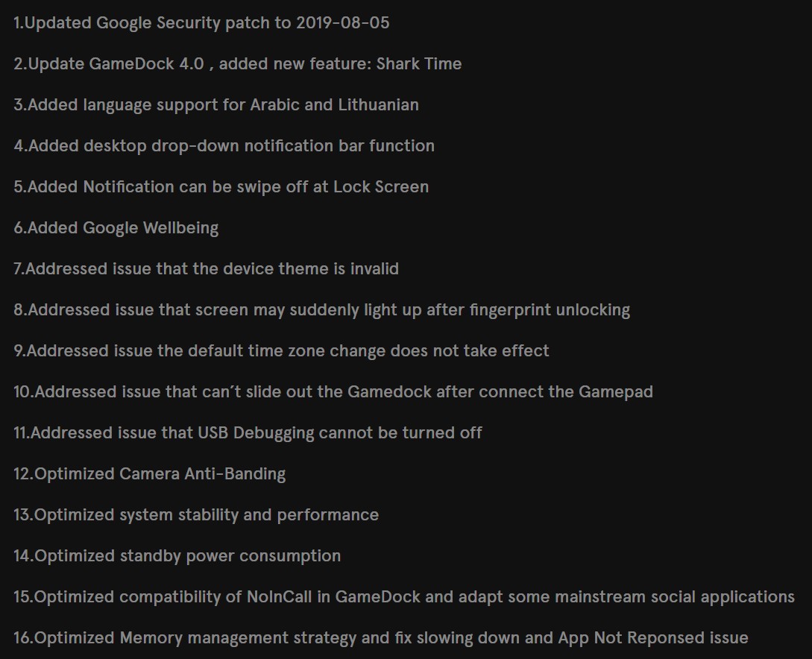
Task: Click the system stability and performance line
Action: 196,515
